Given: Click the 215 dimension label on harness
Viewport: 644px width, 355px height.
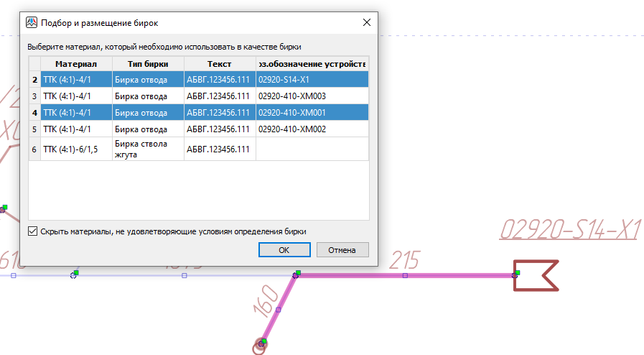Looking at the screenshot, I should [x=405, y=260].
